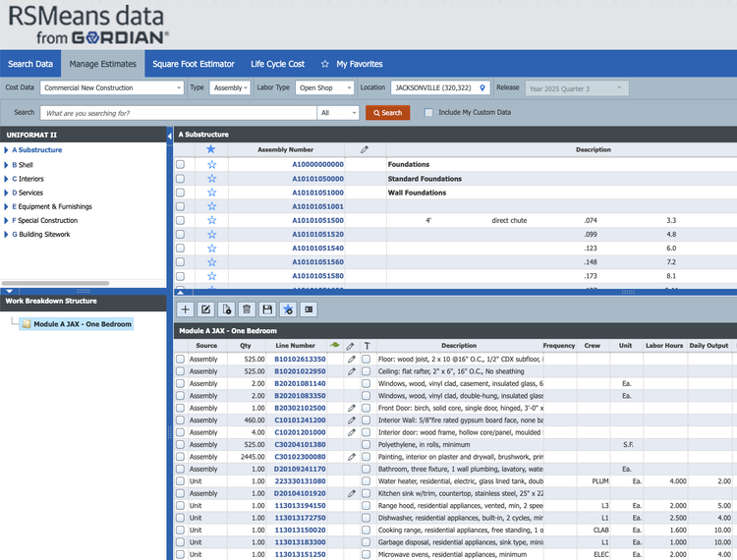
Task: Click the orange Search button
Action: pos(387,113)
